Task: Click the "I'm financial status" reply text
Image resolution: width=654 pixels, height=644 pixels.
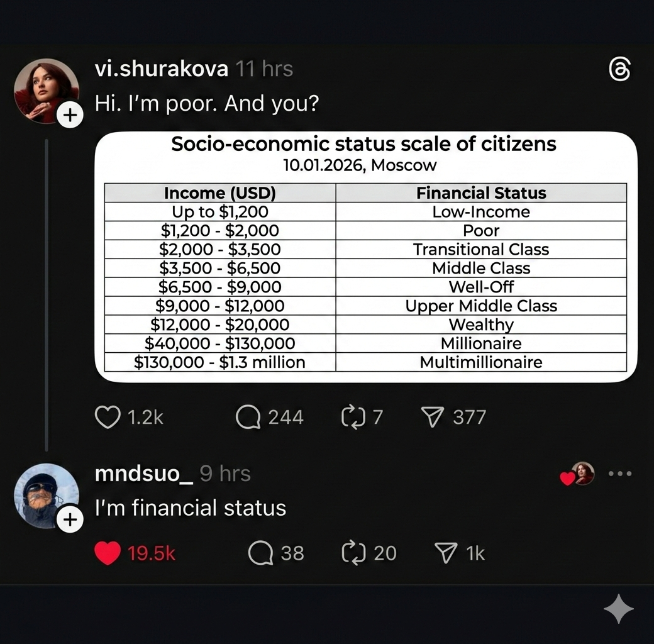Action: tap(191, 508)
